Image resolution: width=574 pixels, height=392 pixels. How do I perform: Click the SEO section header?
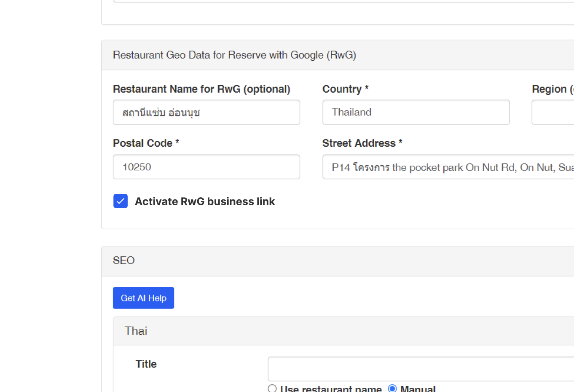[x=124, y=260]
